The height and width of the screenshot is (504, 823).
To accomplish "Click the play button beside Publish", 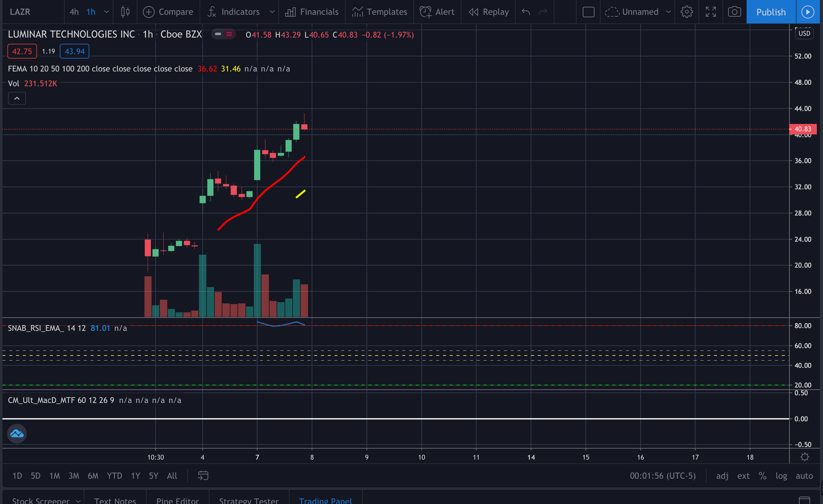I will pos(807,12).
